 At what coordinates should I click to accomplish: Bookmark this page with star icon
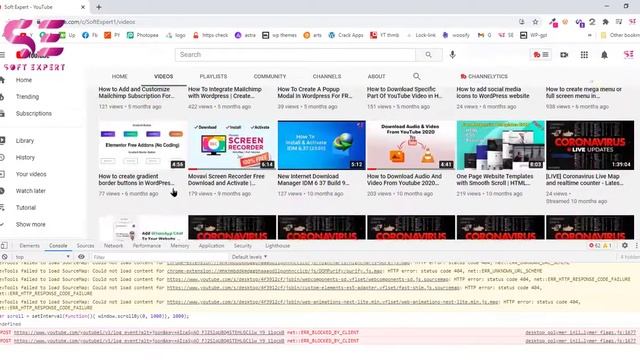point(536,22)
